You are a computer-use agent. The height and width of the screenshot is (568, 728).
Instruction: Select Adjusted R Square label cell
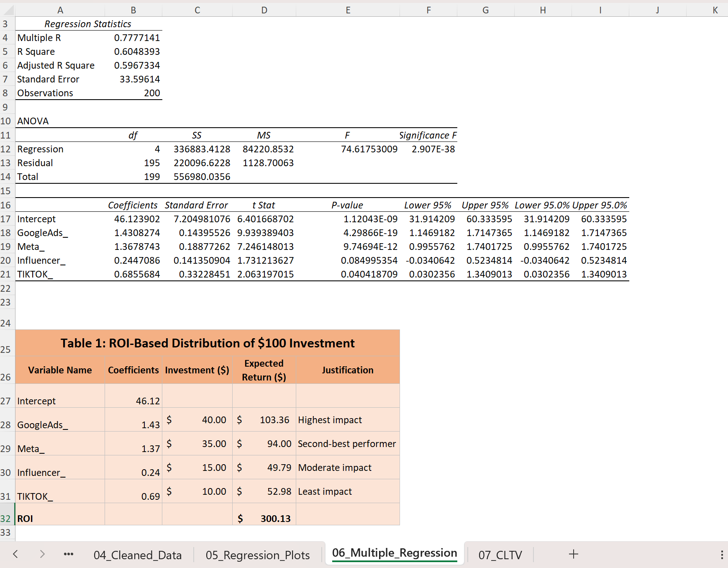click(x=60, y=65)
